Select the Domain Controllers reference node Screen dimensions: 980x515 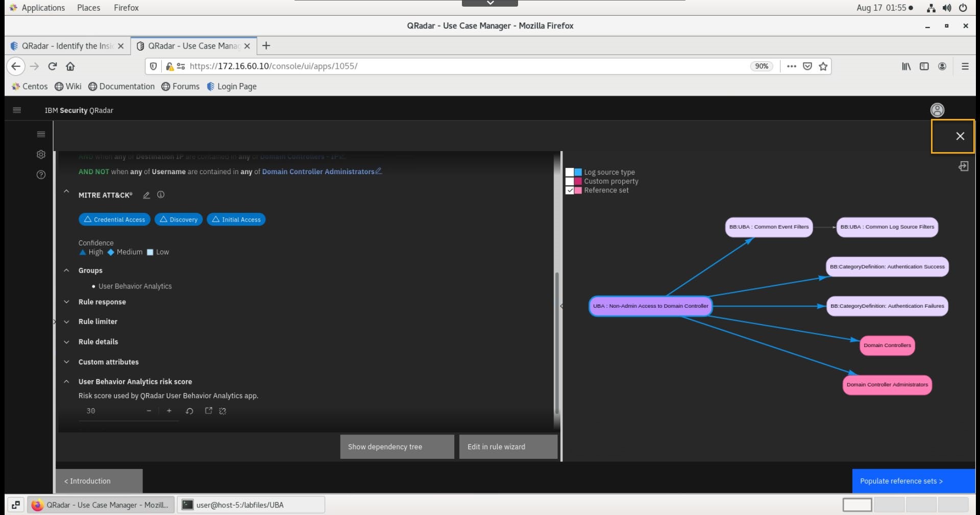[887, 346]
